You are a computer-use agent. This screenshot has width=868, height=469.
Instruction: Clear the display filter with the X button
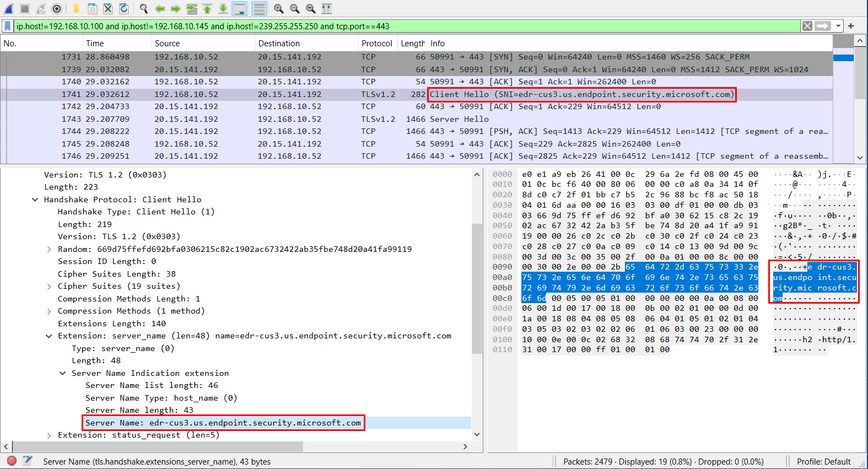(x=807, y=26)
